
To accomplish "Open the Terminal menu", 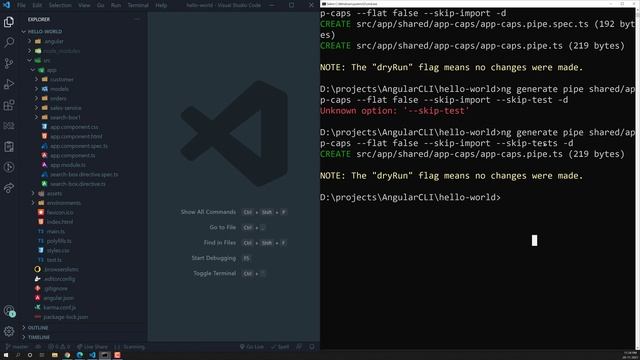I will click(138, 5).
